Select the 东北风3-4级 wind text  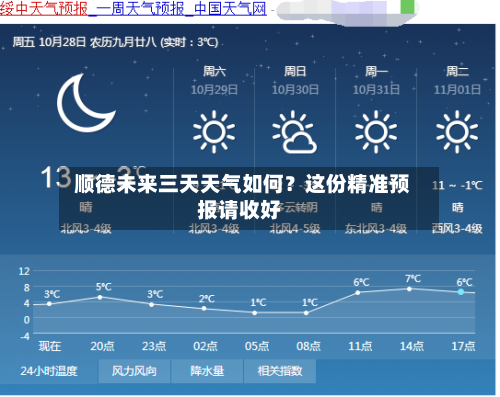tap(376, 228)
